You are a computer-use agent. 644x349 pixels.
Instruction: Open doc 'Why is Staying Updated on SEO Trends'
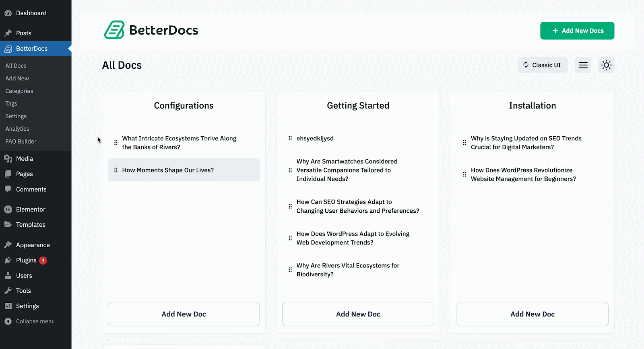526,143
